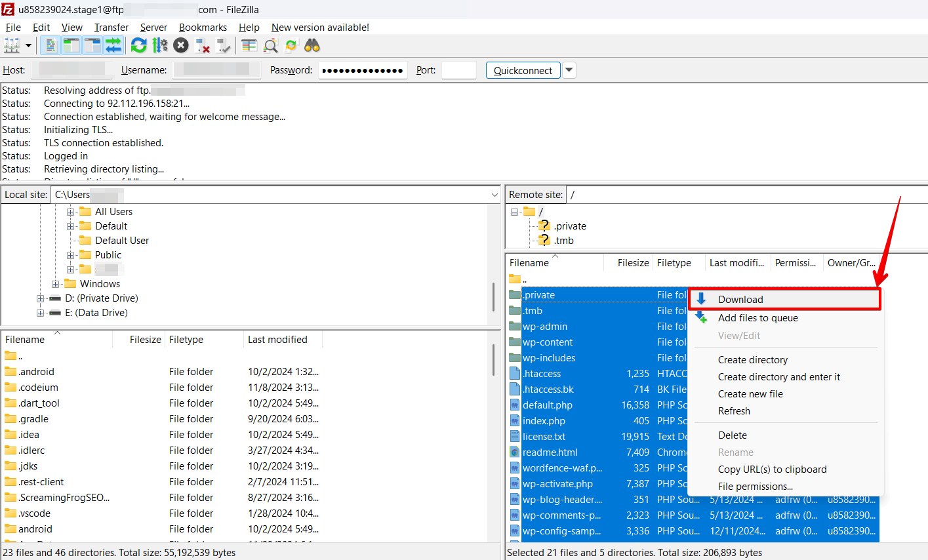The image size is (928, 560).
Task: Open the Site Manager icon
Action: tap(12, 45)
